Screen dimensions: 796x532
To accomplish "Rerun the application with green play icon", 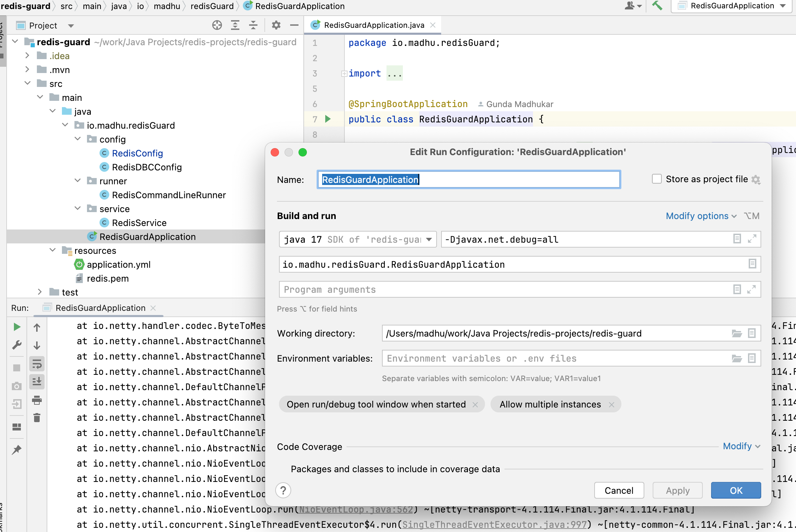I will pos(17,327).
